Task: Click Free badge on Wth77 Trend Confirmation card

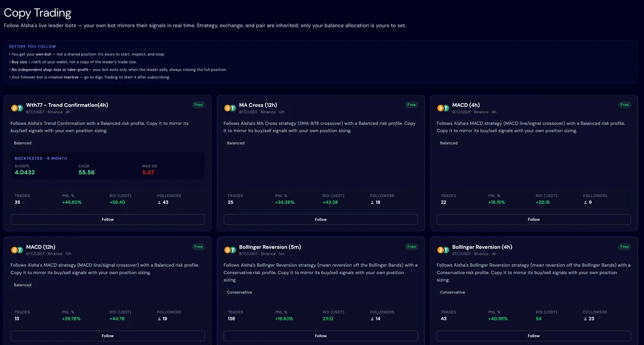Action: [198, 105]
